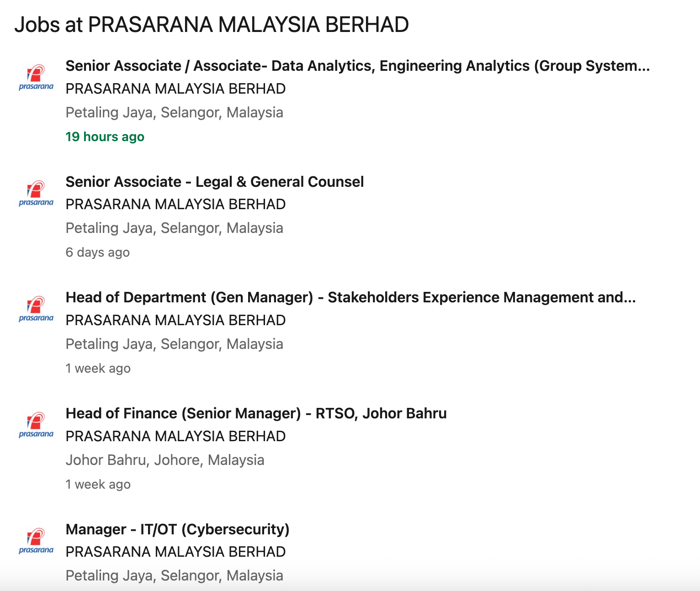Click company name under Legal Counsel job
Screen dimensions: 700x591
pyautogui.click(x=175, y=204)
